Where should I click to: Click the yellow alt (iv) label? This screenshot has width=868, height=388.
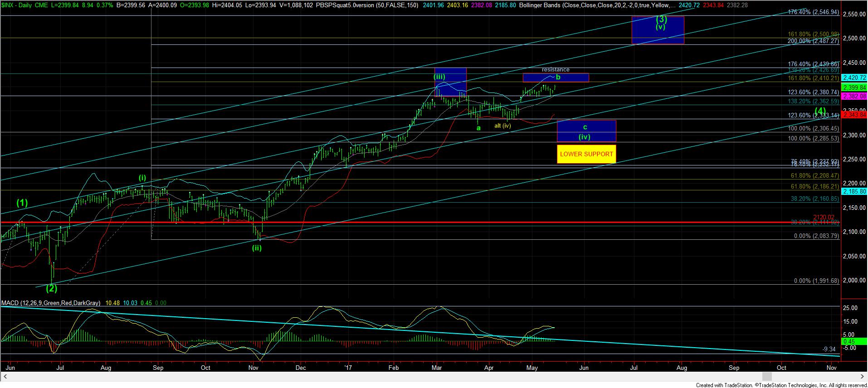coord(502,126)
